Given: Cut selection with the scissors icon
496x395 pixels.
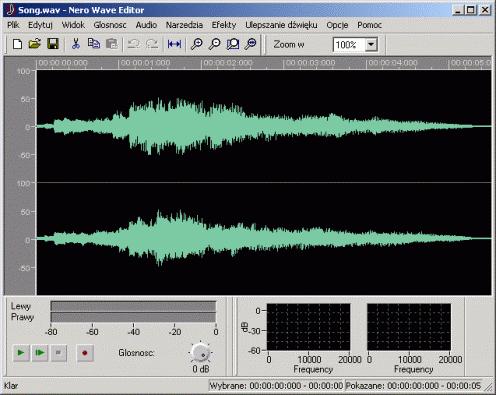Looking at the screenshot, I should 76,44.
